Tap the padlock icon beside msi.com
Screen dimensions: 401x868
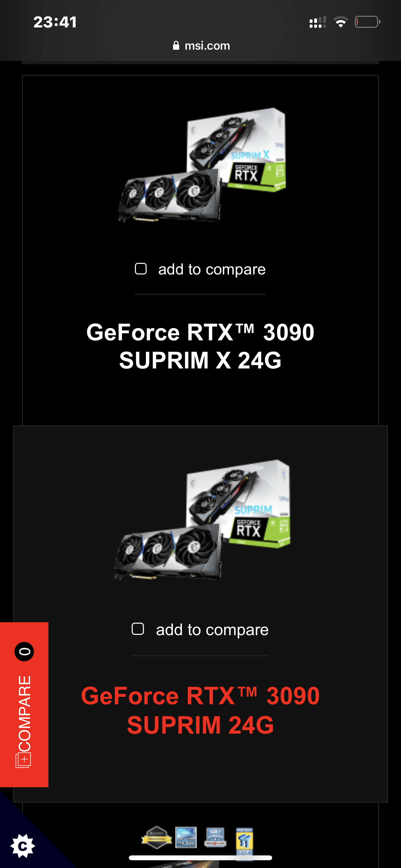coord(176,46)
